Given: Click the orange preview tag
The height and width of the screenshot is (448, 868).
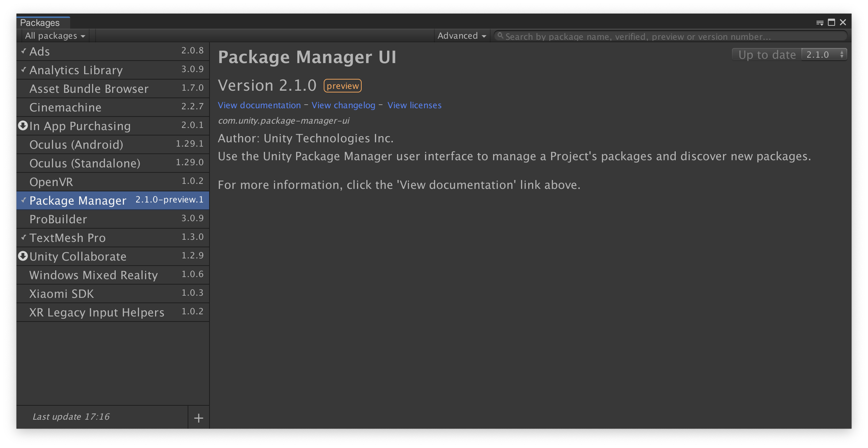Looking at the screenshot, I should [x=343, y=86].
